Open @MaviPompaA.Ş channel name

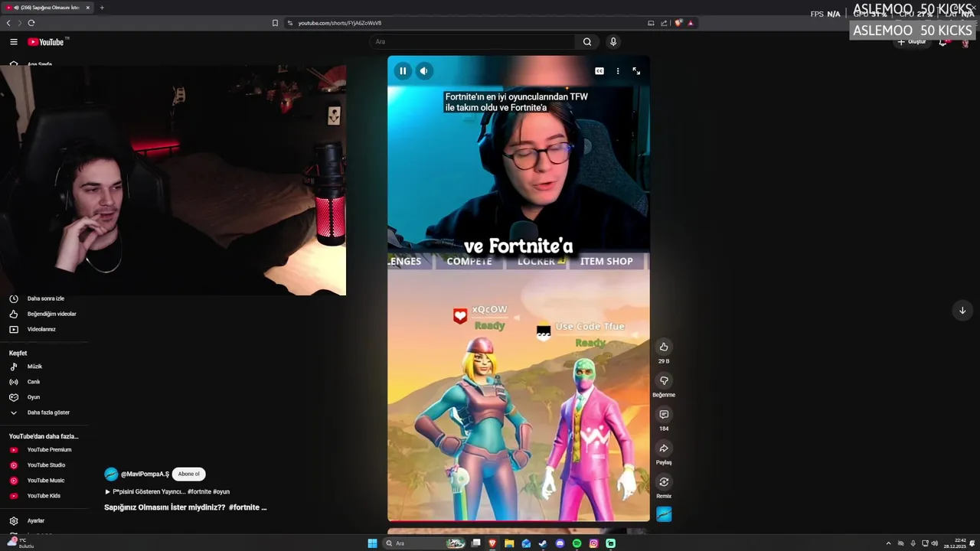point(145,474)
